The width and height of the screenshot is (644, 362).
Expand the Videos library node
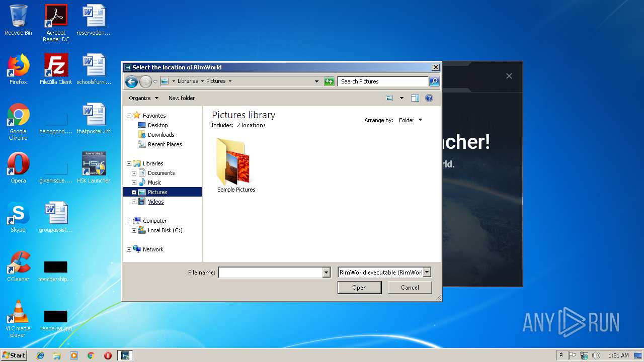[134, 202]
